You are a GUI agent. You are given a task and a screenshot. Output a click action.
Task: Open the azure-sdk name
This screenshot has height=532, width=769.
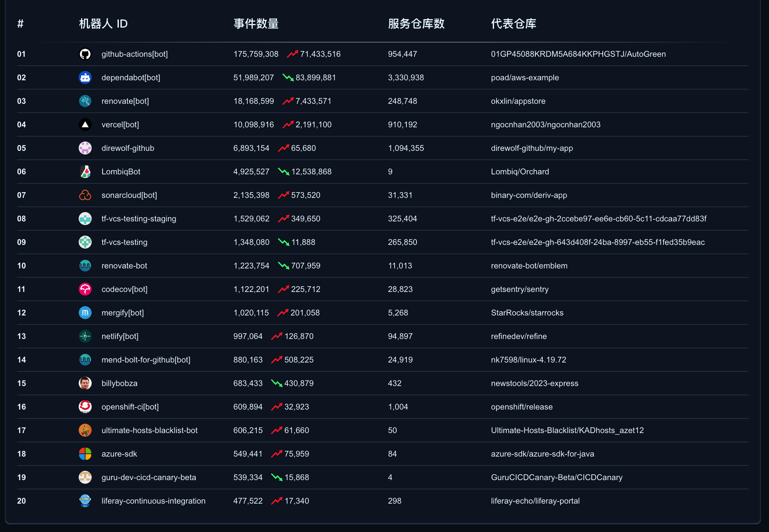[x=119, y=454]
